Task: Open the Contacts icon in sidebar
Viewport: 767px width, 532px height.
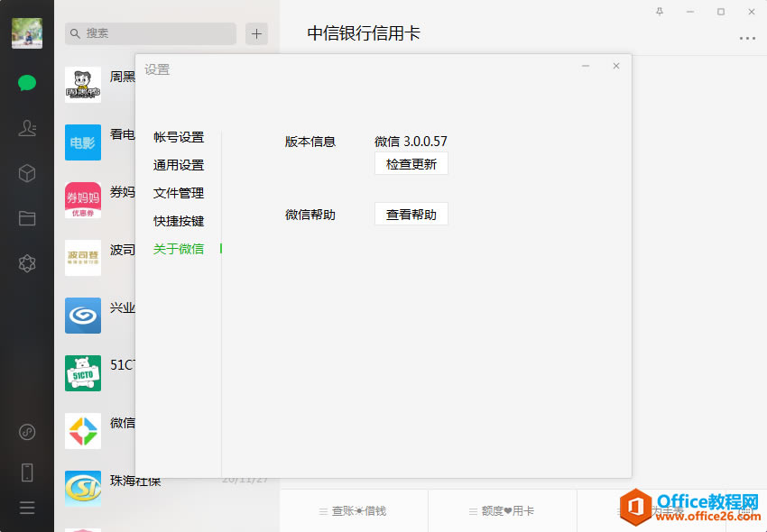Action: [27, 128]
